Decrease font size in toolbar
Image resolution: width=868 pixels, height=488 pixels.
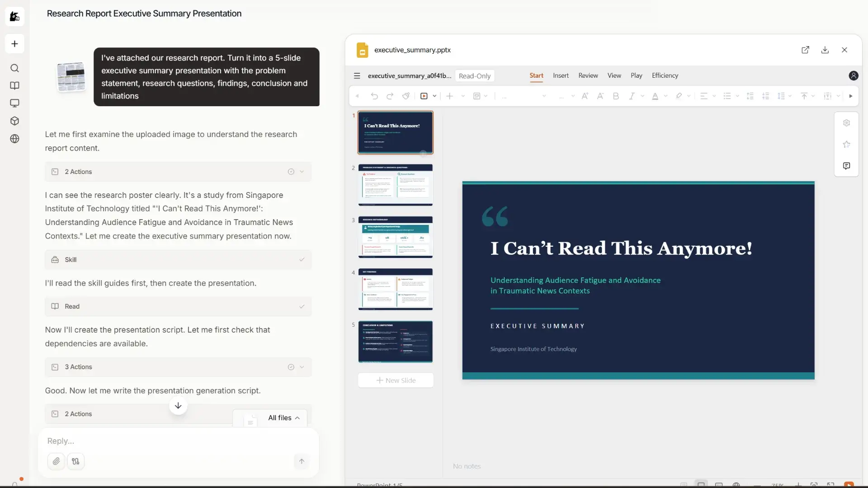point(600,96)
